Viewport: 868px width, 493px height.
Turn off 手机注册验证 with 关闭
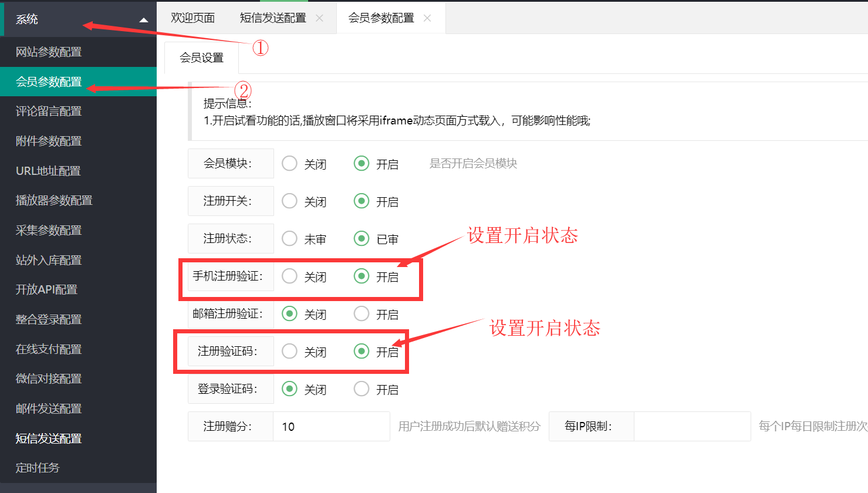pos(289,276)
